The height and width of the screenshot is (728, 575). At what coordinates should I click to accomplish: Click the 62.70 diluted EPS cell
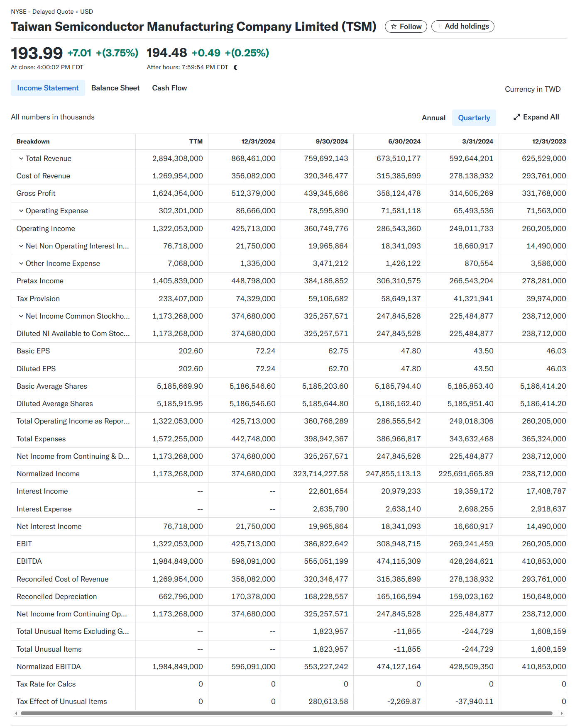[x=338, y=369]
